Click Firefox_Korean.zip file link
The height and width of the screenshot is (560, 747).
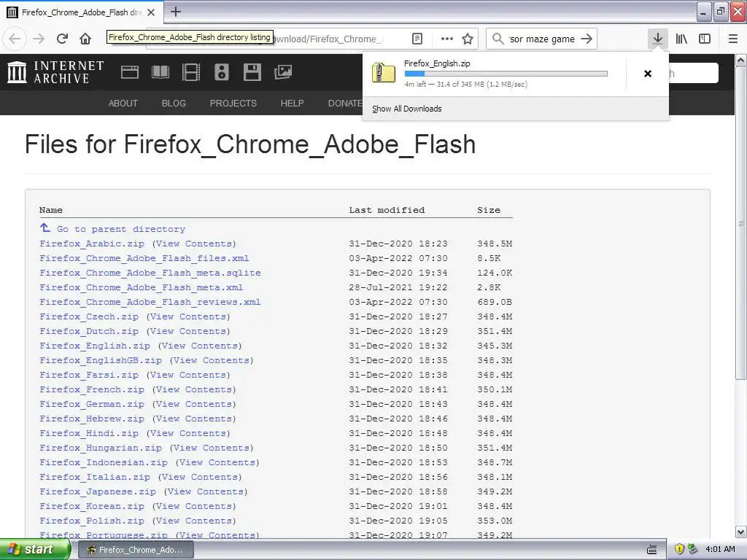tap(91, 506)
